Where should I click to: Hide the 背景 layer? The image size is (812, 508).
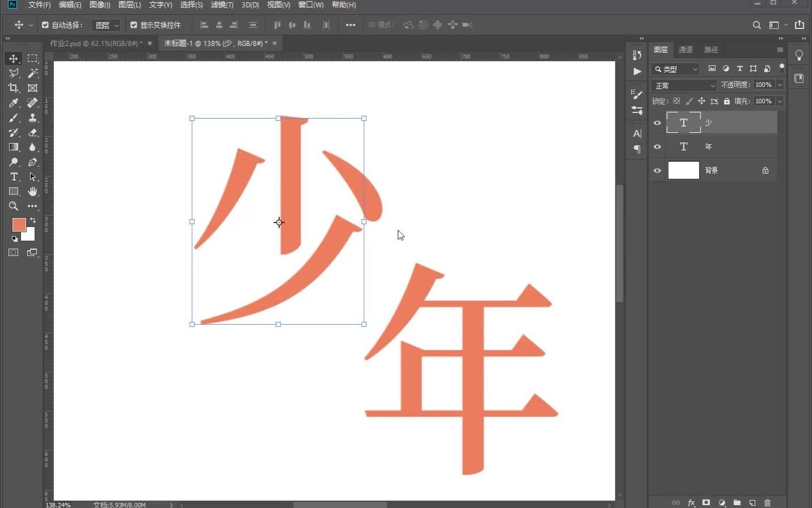657,170
